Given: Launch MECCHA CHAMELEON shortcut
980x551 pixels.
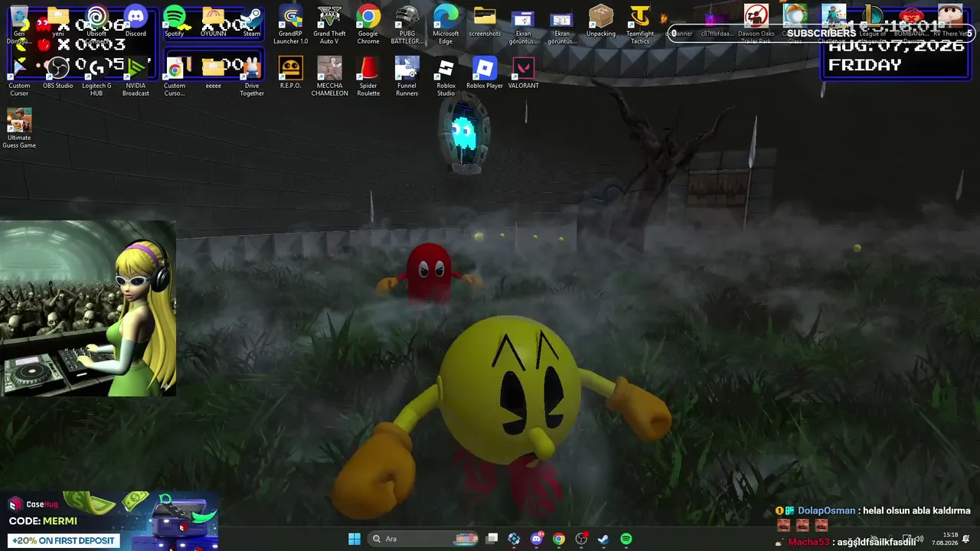Looking at the screenshot, I should click(x=329, y=77).
